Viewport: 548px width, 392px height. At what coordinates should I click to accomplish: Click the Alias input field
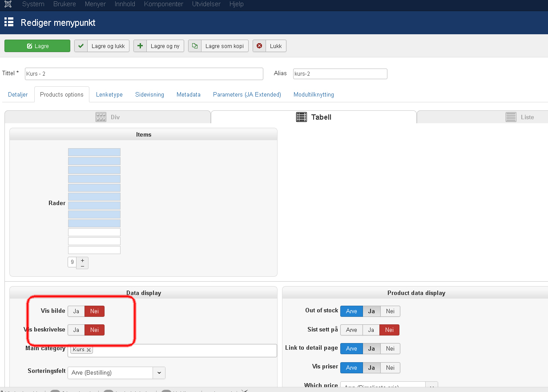[x=340, y=73]
